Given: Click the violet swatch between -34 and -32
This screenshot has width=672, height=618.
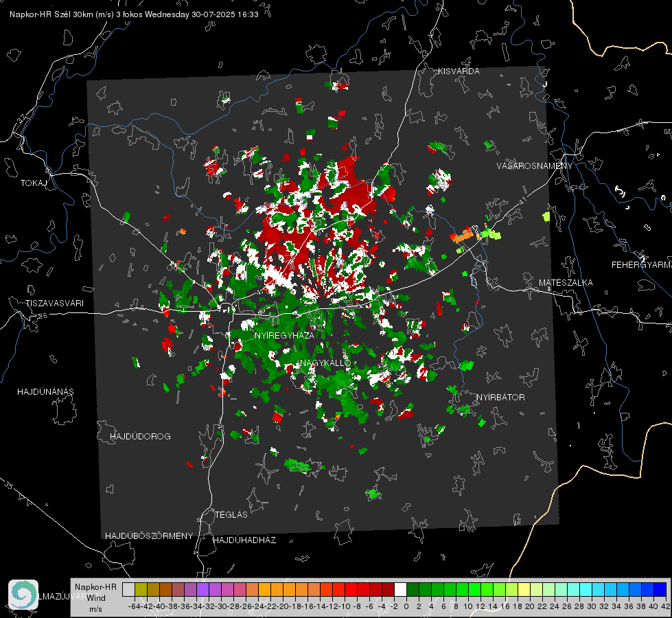Looking at the screenshot, I should tap(202, 589).
